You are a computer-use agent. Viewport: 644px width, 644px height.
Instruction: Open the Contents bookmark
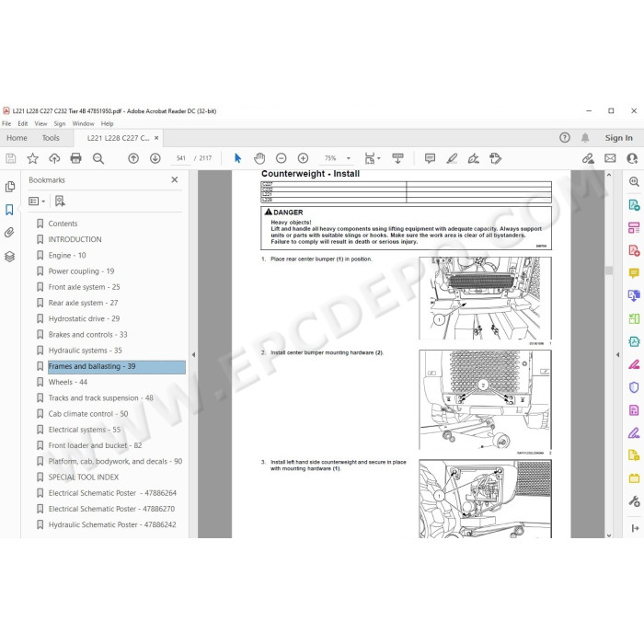point(63,224)
